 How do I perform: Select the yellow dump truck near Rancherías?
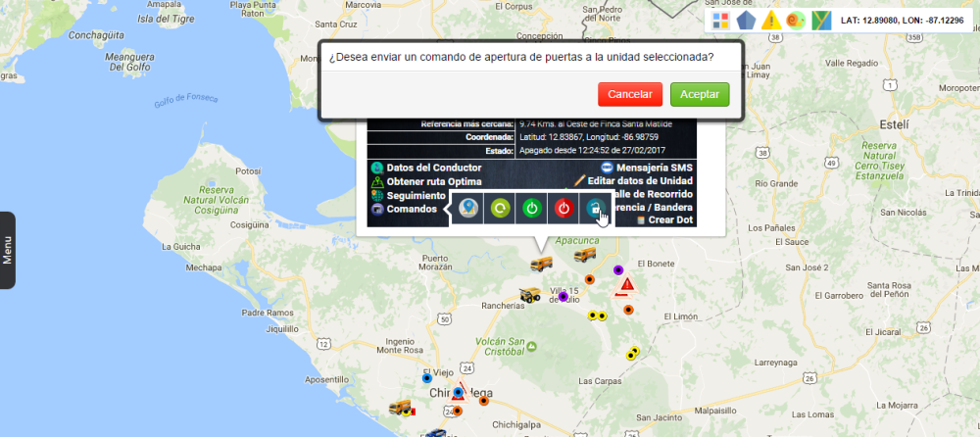click(530, 295)
